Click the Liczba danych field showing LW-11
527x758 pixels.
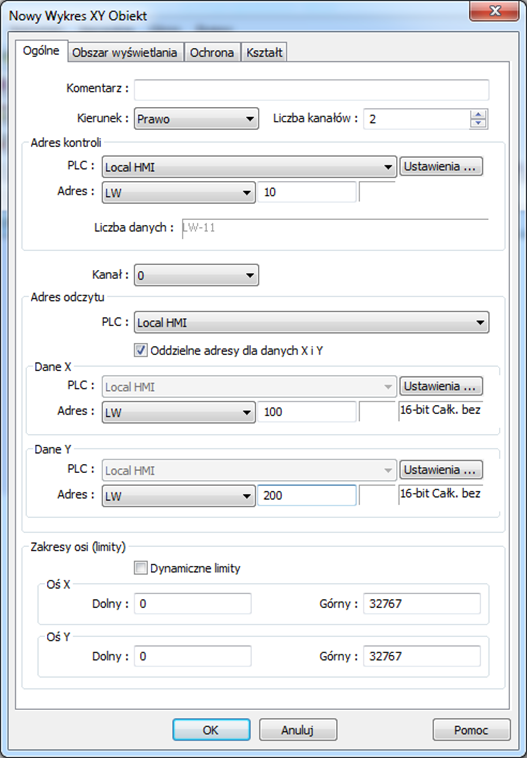click(335, 228)
